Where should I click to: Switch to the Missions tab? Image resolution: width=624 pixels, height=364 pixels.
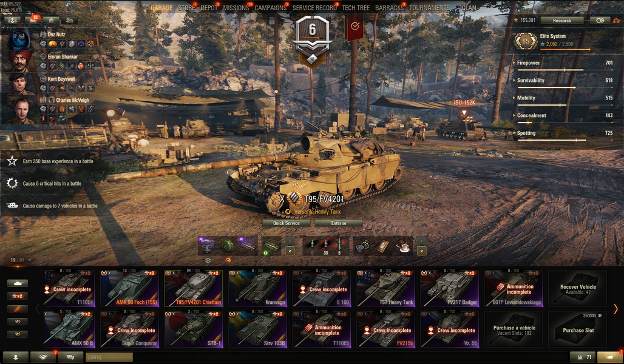click(x=236, y=8)
